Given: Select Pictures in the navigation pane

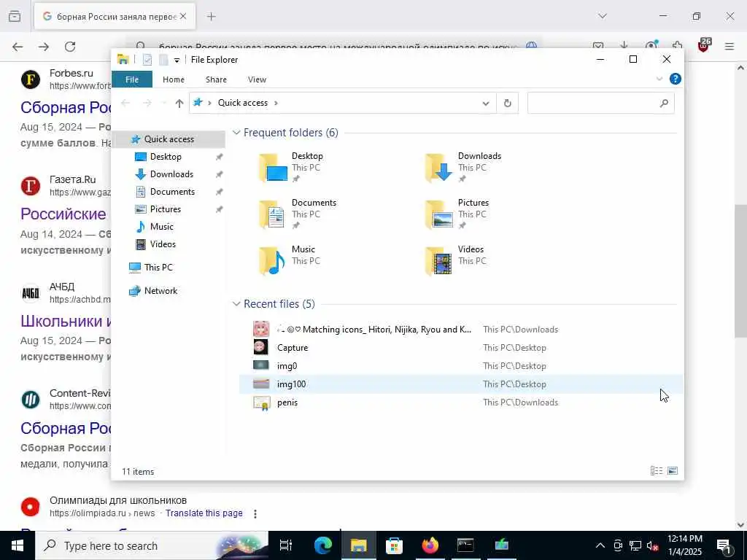Looking at the screenshot, I should [165, 209].
